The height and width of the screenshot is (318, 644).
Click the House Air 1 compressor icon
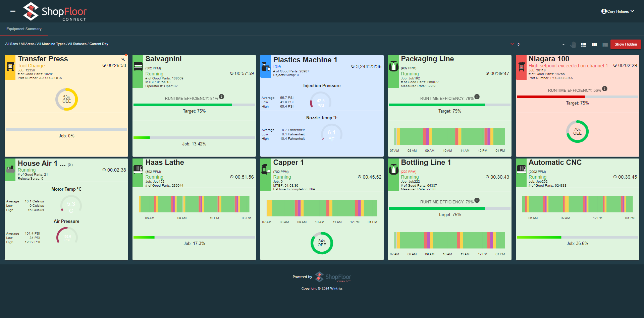(x=10, y=169)
